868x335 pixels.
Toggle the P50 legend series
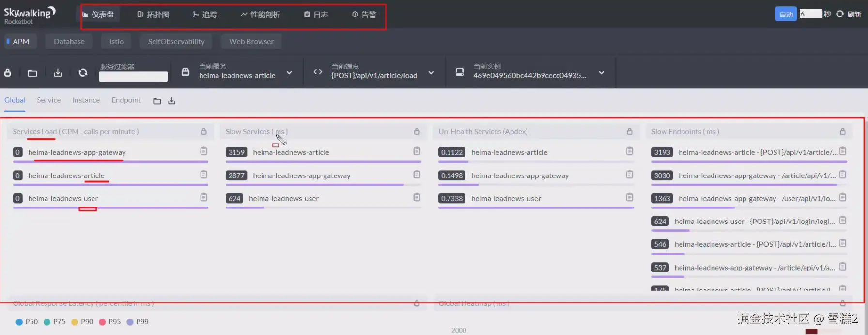pyautogui.click(x=27, y=322)
